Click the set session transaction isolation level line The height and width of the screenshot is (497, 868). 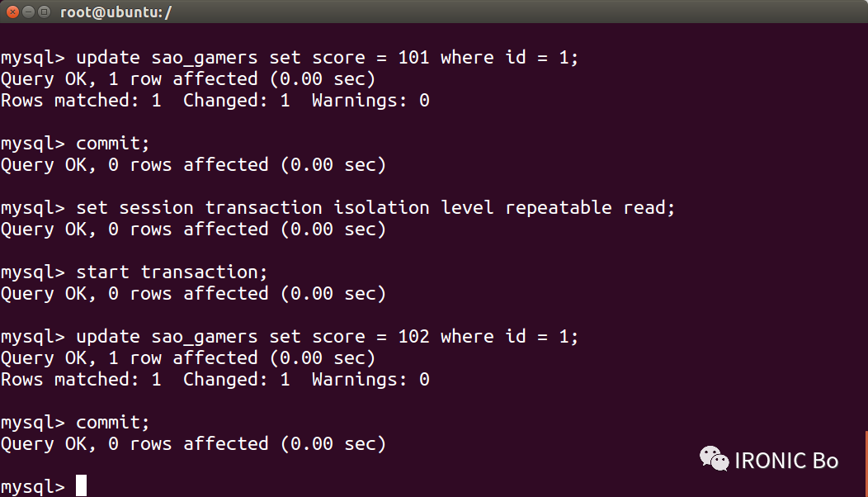pyautogui.click(x=338, y=208)
